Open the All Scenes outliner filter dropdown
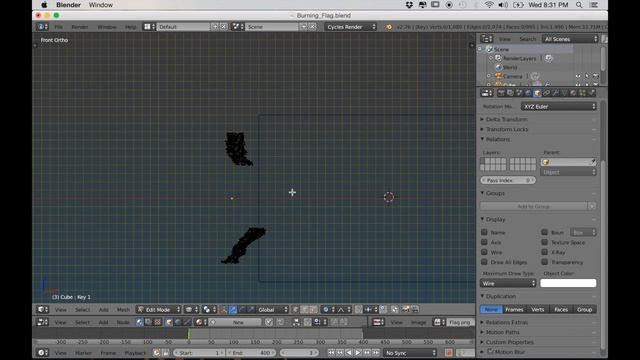Image resolution: width=640 pixels, height=360 pixels. [570, 39]
